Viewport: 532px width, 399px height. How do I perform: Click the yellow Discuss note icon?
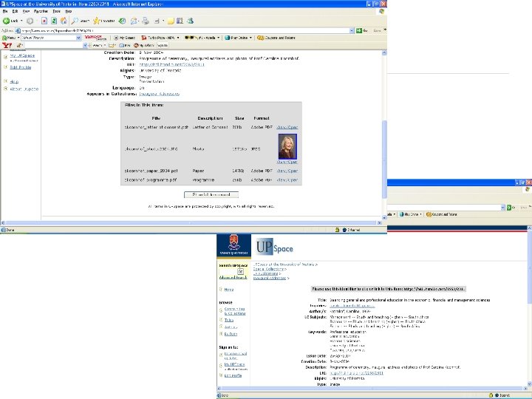(x=171, y=21)
